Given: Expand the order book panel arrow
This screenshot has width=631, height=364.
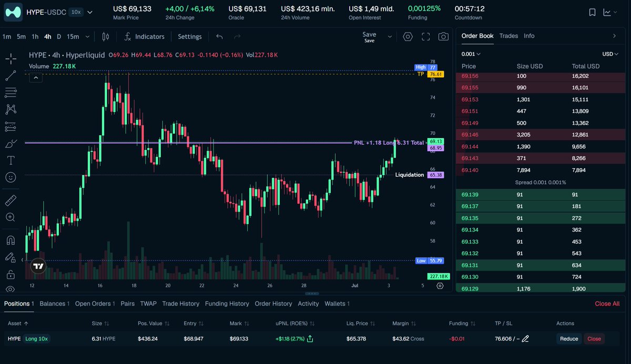Looking at the screenshot, I should [615, 36].
